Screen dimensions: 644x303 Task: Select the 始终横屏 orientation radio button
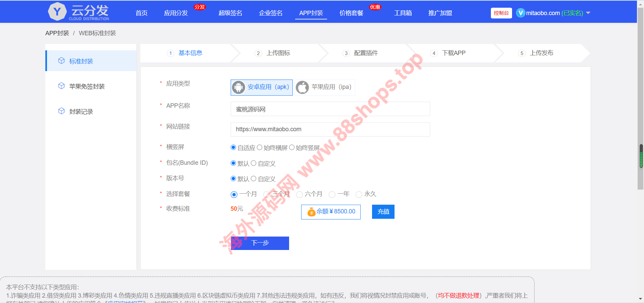260,148
